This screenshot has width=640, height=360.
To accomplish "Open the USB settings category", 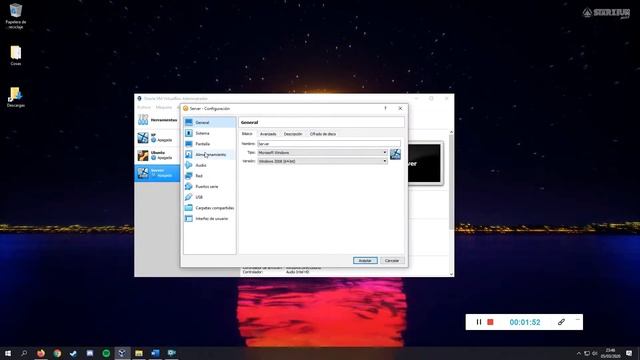I will (209, 197).
